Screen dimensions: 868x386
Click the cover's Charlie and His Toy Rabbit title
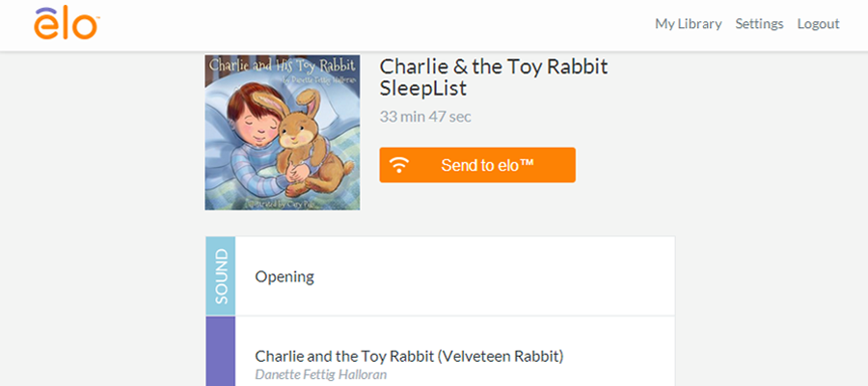pyautogui.click(x=283, y=66)
